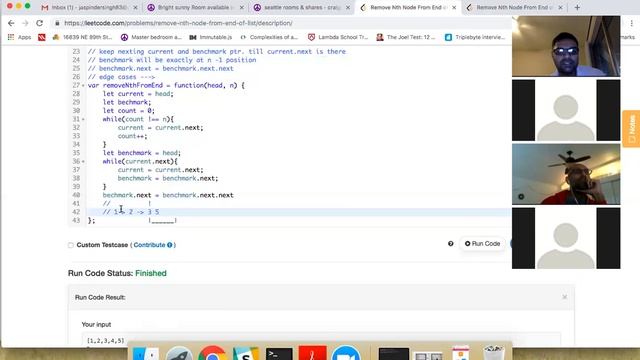Select the ceiling fan participant video
640x360 pixels.
click(x=566, y=174)
